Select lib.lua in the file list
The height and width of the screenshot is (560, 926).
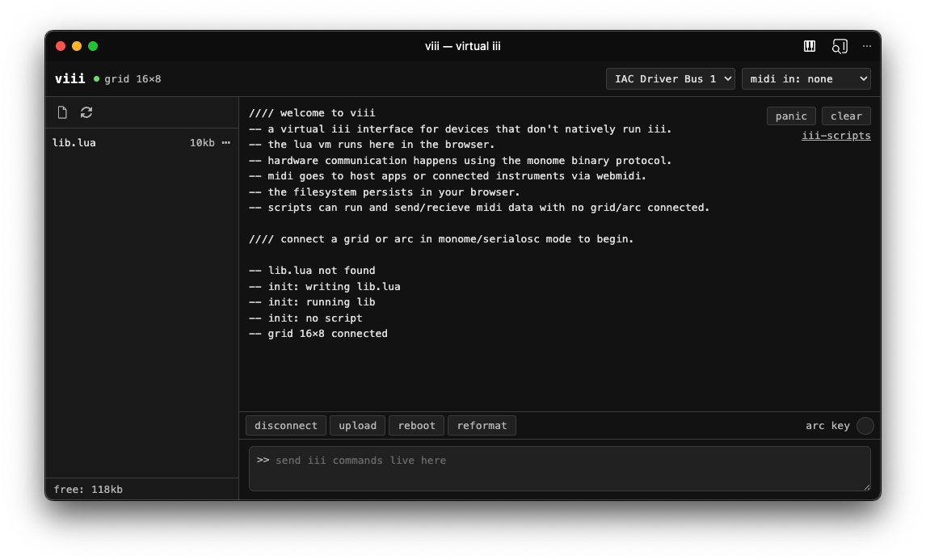(x=141, y=142)
